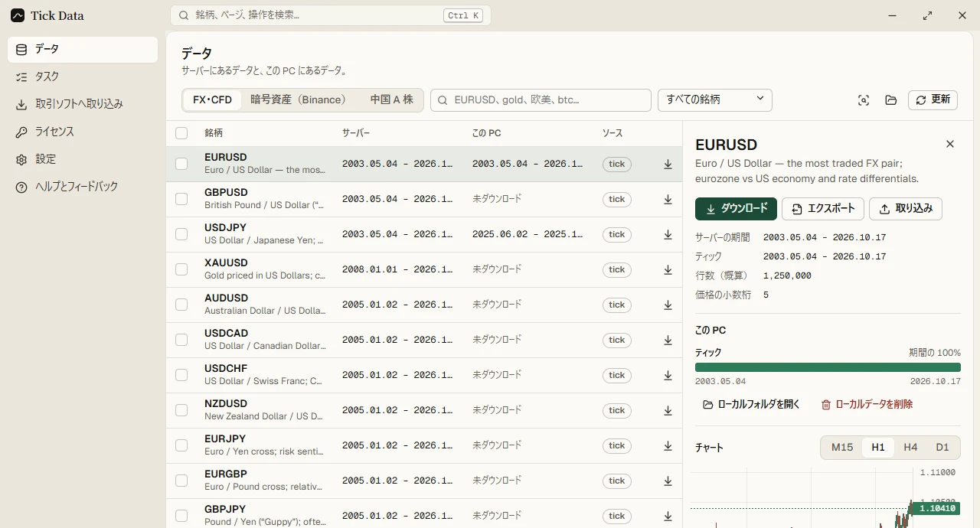Download icon for GBPJPY row
The width and height of the screenshot is (980, 528).
(x=668, y=516)
